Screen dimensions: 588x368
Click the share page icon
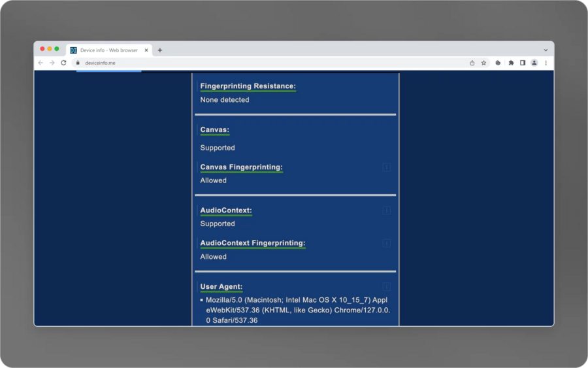click(x=472, y=63)
